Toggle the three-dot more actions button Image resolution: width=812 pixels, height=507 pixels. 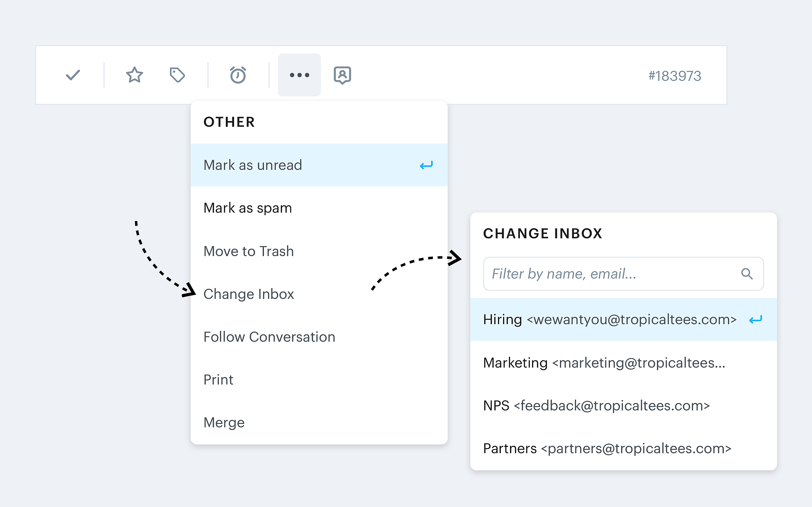[299, 75]
